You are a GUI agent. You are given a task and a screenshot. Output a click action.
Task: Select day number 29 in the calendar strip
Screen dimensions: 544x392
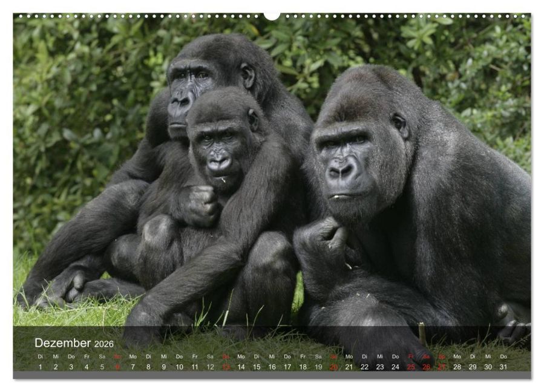[x=473, y=367]
